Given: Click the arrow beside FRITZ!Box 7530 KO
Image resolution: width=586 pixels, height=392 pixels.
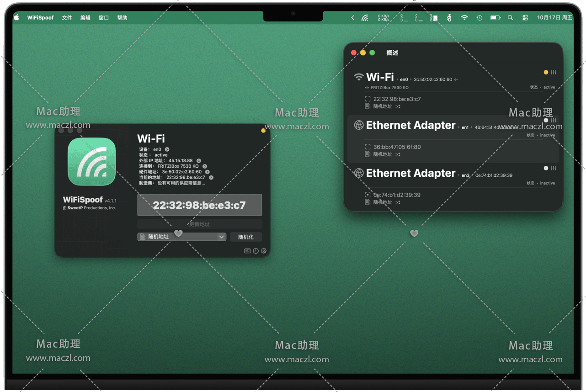Looking at the screenshot, I should click(x=205, y=166).
